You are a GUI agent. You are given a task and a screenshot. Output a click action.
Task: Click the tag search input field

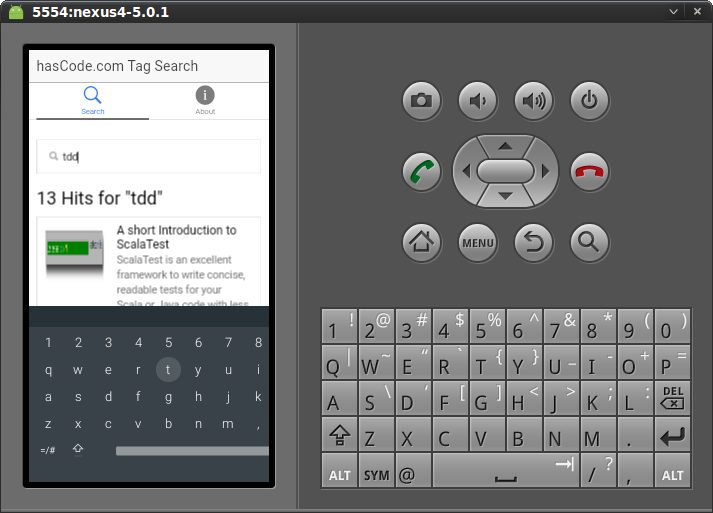coord(149,156)
